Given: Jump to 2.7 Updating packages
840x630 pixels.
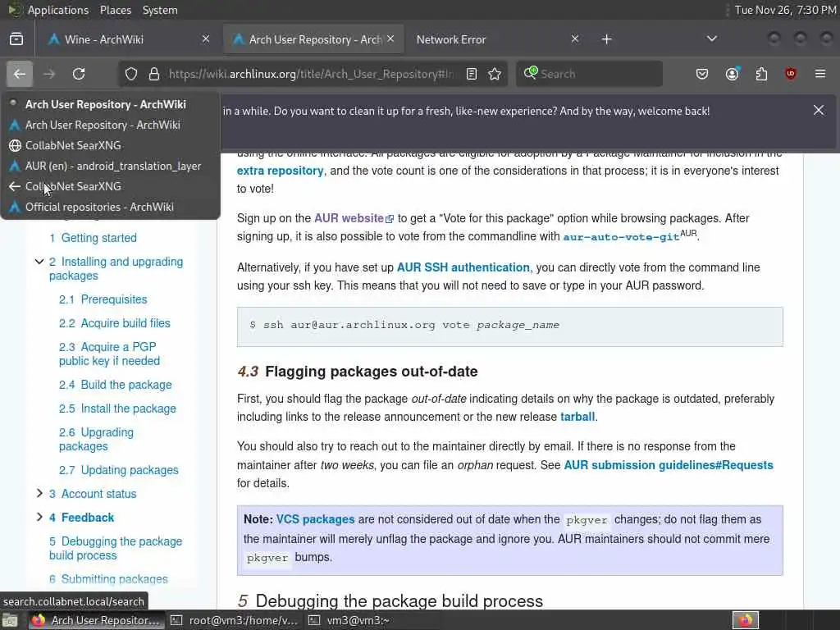Looking at the screenshot, I should pyautogui.click(x=118, y=470).
